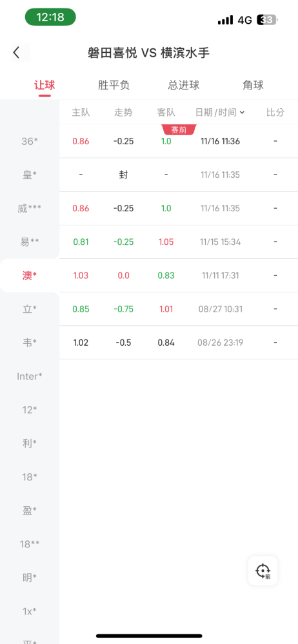Pick bookmaker 威*** from the list
298x644 pixels.
30,209
